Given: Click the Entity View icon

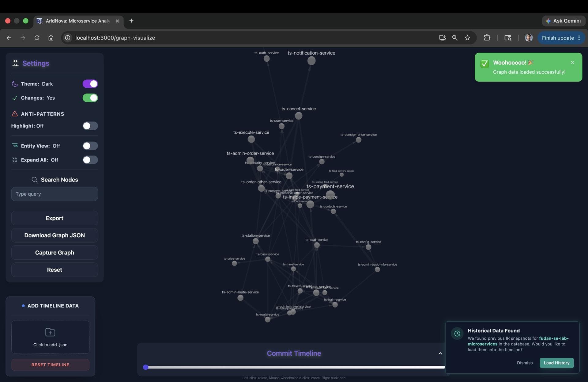Looking at the screenshot, I should [15, 146].
